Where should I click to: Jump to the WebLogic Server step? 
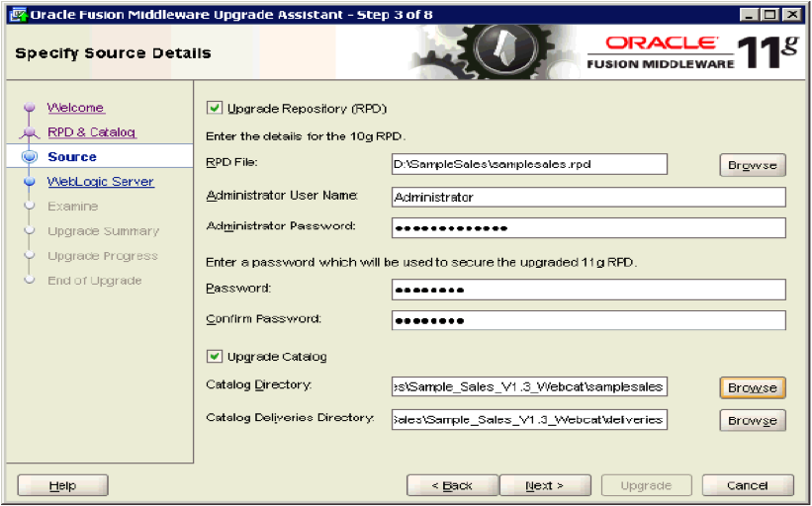tap(101, 182)
